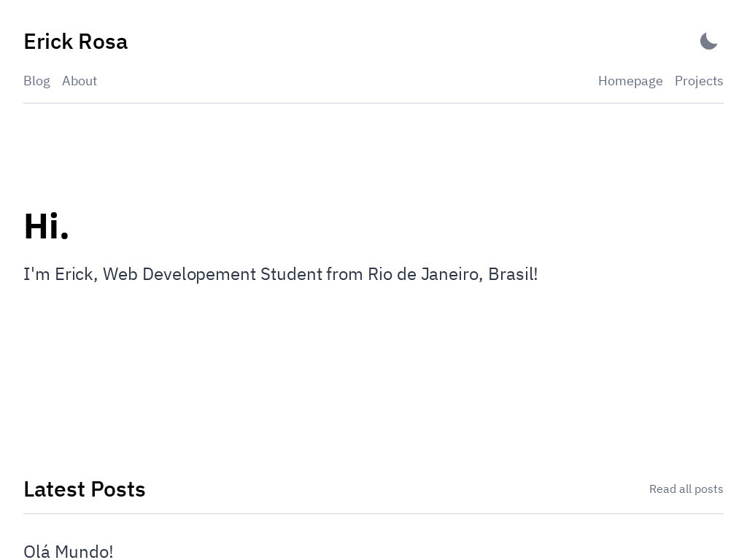Click "Web Developement" in the intro sentence
This screenshot has height=560, width=747.
coord(179,274)
